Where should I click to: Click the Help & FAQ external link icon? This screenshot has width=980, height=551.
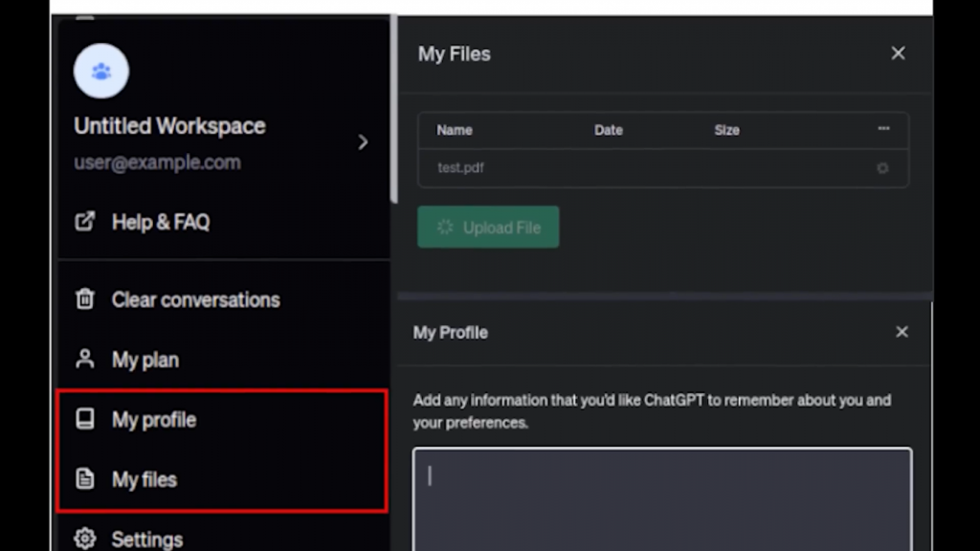[x=85, y=221]
